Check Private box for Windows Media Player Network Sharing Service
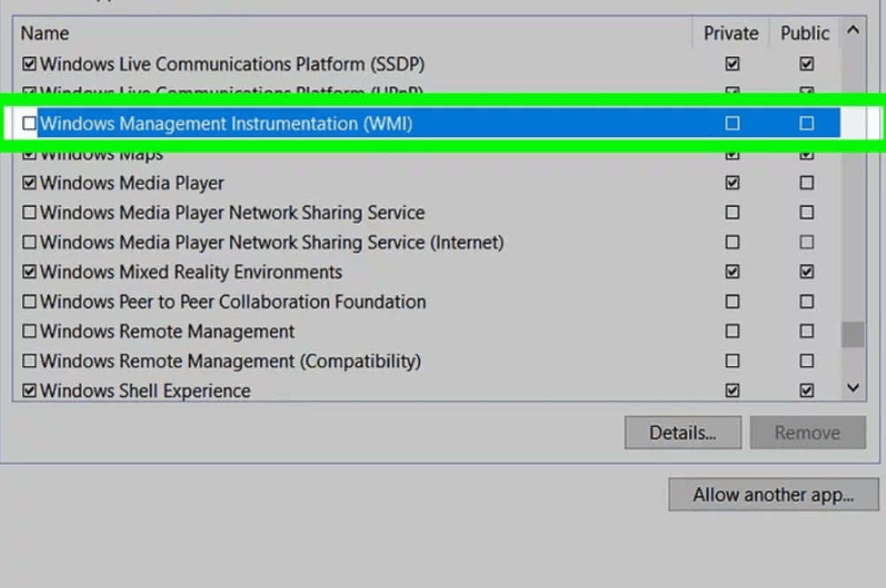Image resolution: width=886 pixels, height=588 pixels. [732, 212]
